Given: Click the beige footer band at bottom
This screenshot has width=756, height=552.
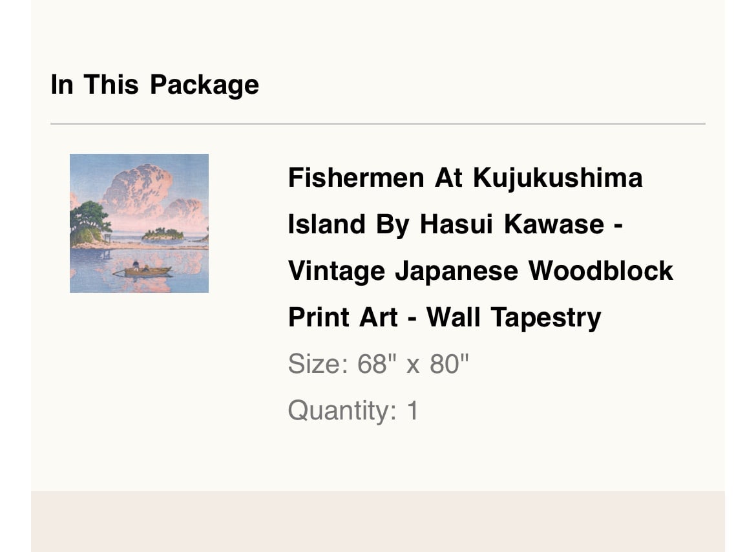Looking at the screenshot, I should pos(378,522).
